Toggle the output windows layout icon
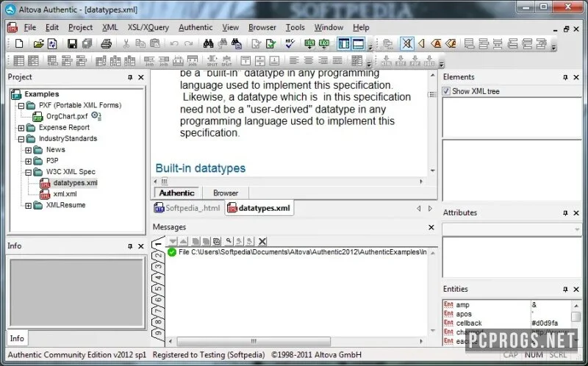 point(358,44)
